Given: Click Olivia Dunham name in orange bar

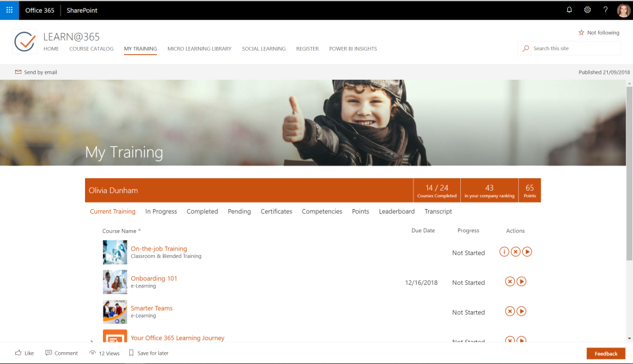Looking at the screenshot, I should (113, 191).
